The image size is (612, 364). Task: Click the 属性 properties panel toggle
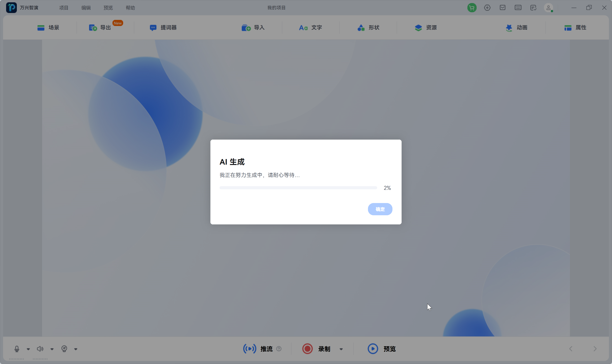coord(576,27)
